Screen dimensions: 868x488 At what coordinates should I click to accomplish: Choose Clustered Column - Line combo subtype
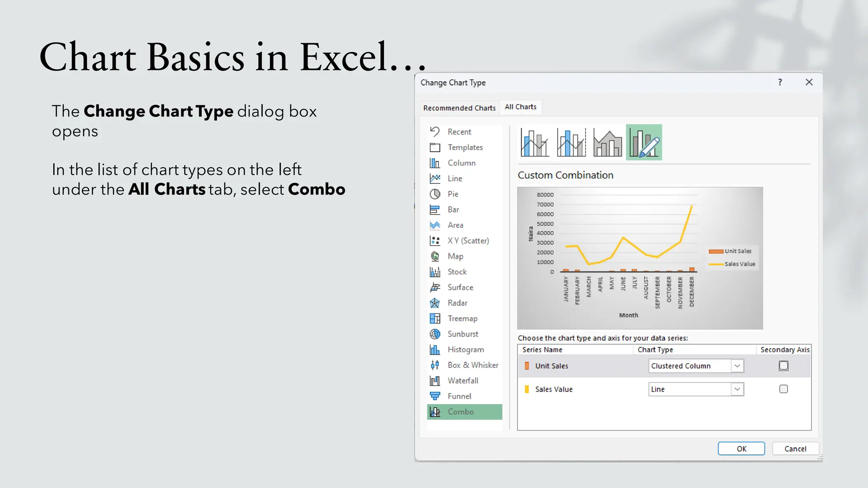(535, 142)
